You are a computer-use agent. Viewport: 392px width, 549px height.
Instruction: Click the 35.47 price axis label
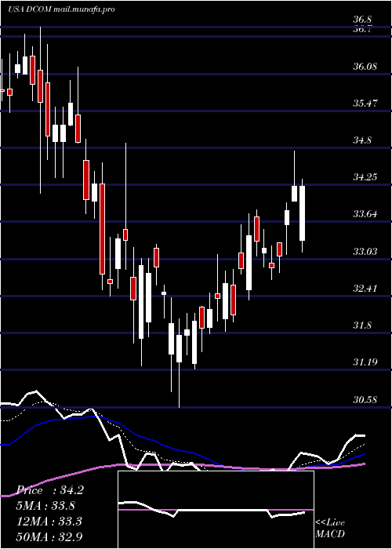[x=365, y=104]
